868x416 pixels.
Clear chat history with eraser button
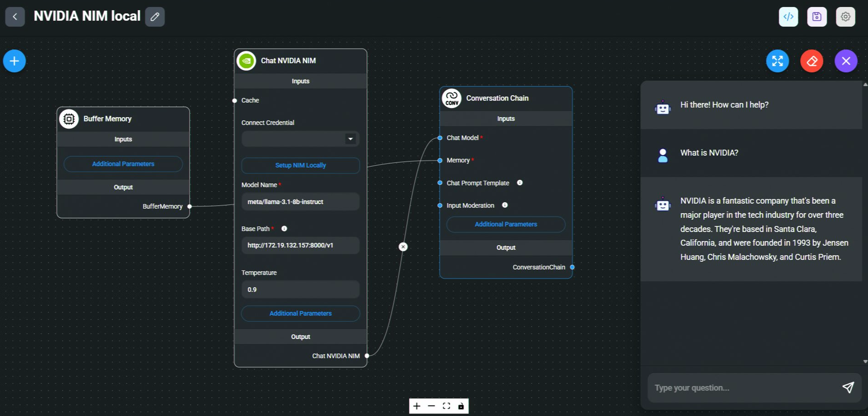(812, 61)
